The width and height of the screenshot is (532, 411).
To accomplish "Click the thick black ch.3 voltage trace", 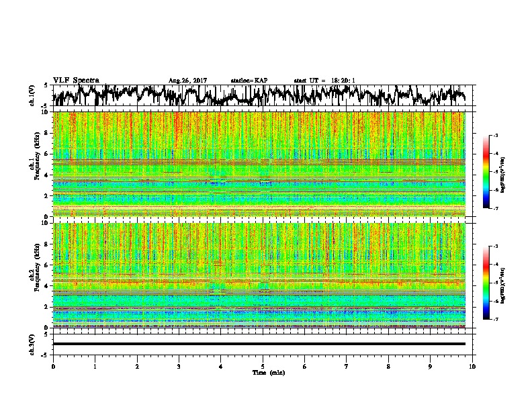I will tap(259, 344).
